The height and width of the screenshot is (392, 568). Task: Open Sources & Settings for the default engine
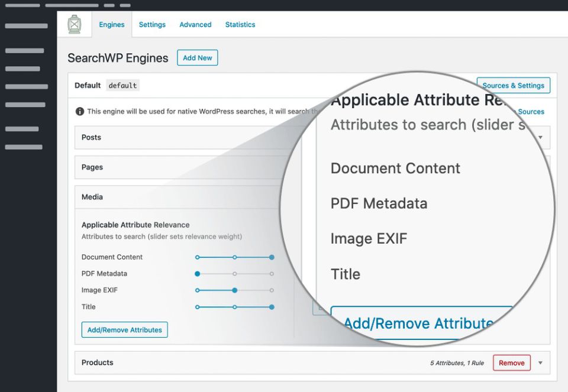point(513,85)
